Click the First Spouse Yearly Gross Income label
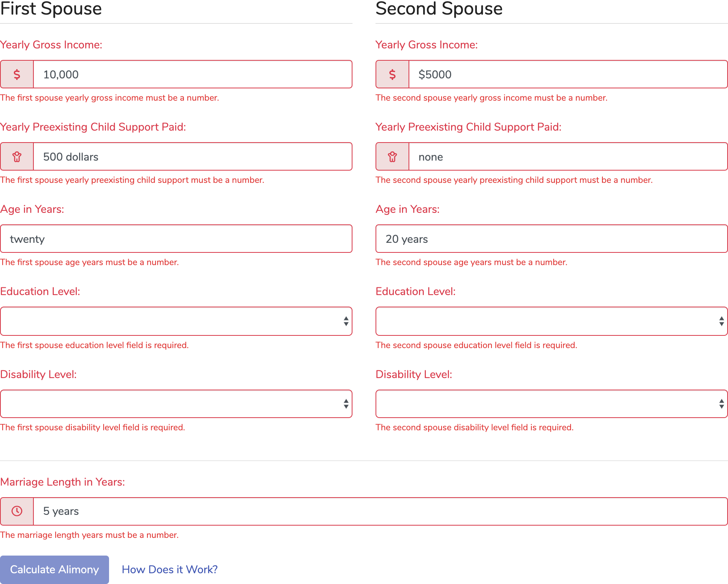728x584 pixels. [51, 45]
